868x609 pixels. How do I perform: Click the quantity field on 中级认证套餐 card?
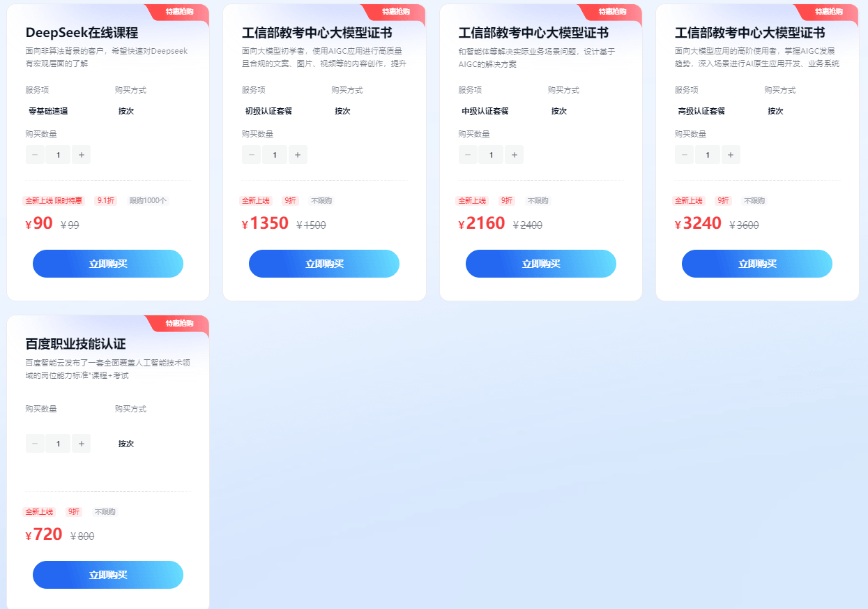(x=492, y=155)
